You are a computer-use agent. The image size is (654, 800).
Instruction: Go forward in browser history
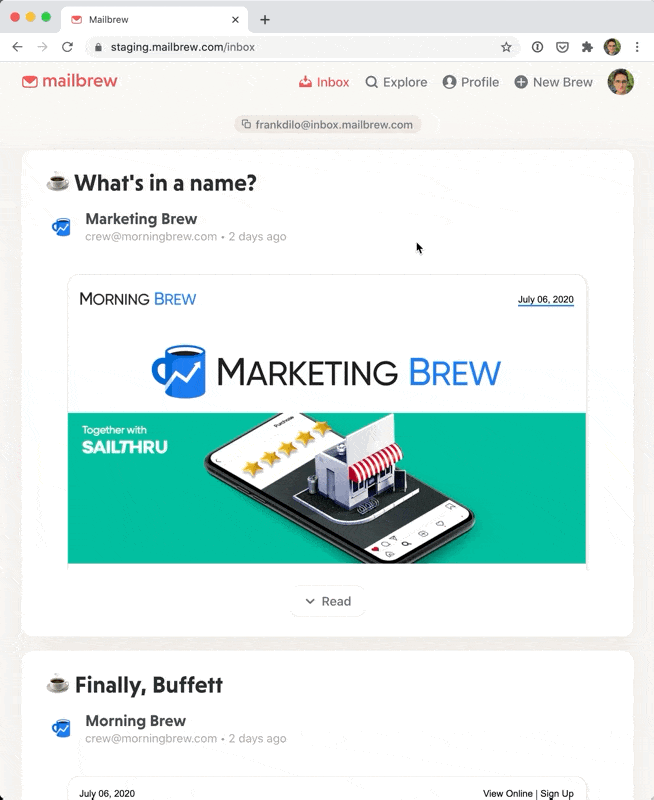42,47
